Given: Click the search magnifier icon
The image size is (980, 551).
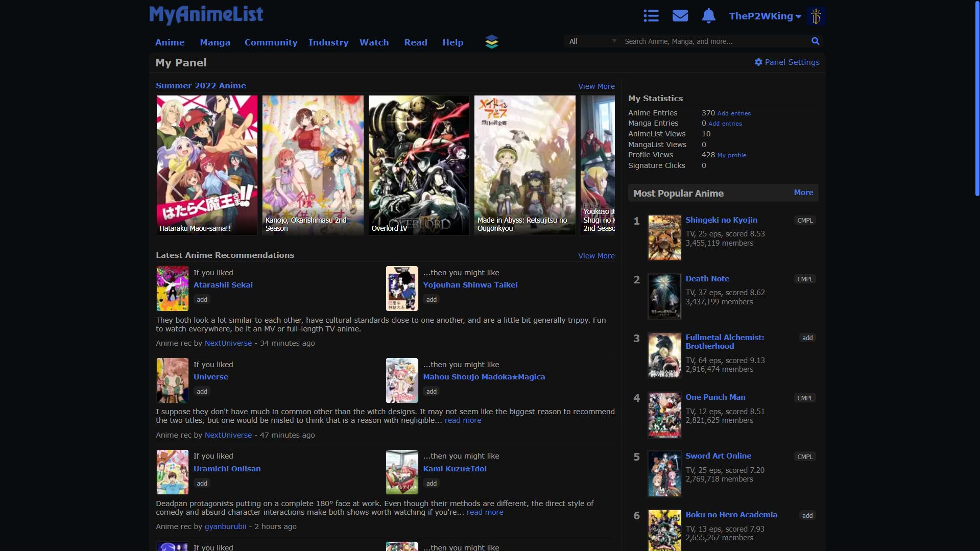Looking at the screenshot, I should click(815, 41).
